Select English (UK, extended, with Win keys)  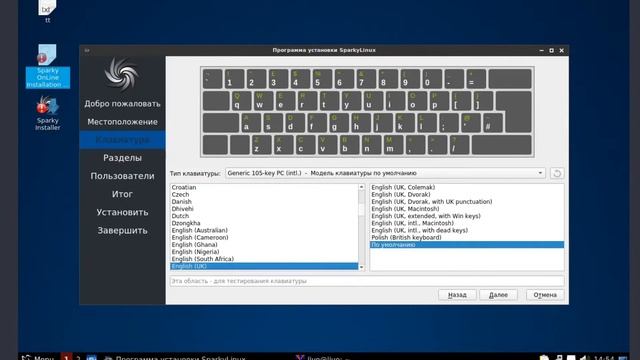467,216
